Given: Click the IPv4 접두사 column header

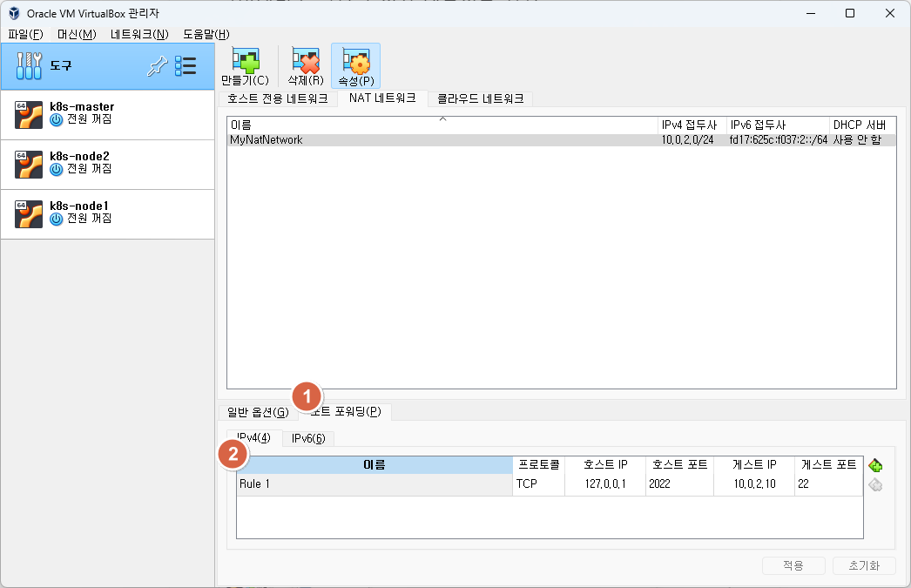Looking at the screenshot, I should coord(692,125).
